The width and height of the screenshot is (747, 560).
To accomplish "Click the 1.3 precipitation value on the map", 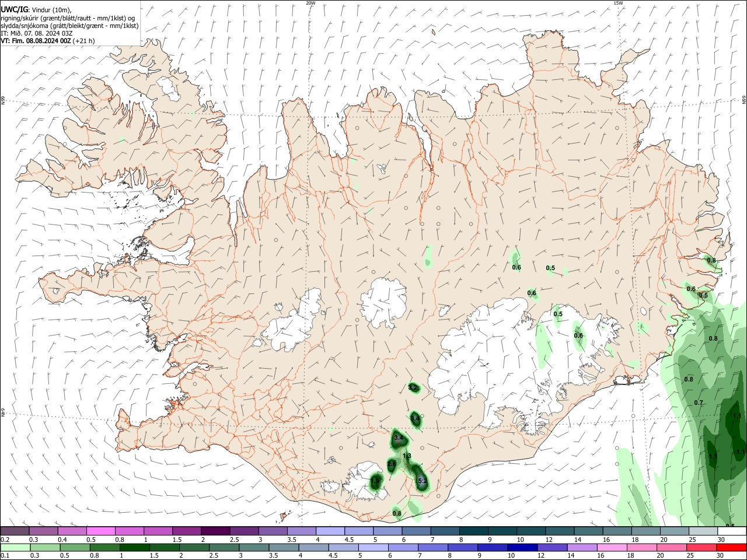I will point(407,456).
